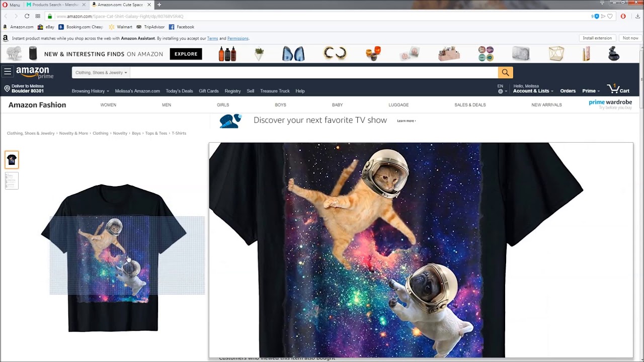This screenshot has width=644, height=362.
Task: Click the orange search magnifier button
Action: (505, 72)
